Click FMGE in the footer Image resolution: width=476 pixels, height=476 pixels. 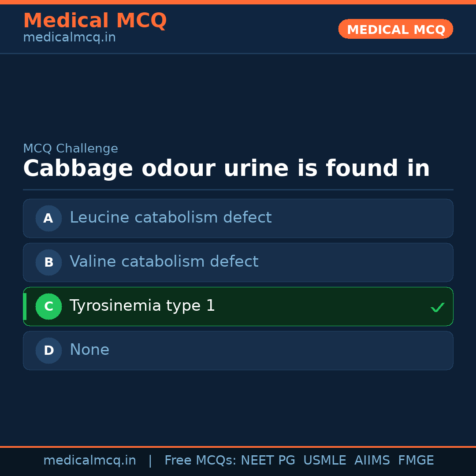416,461
